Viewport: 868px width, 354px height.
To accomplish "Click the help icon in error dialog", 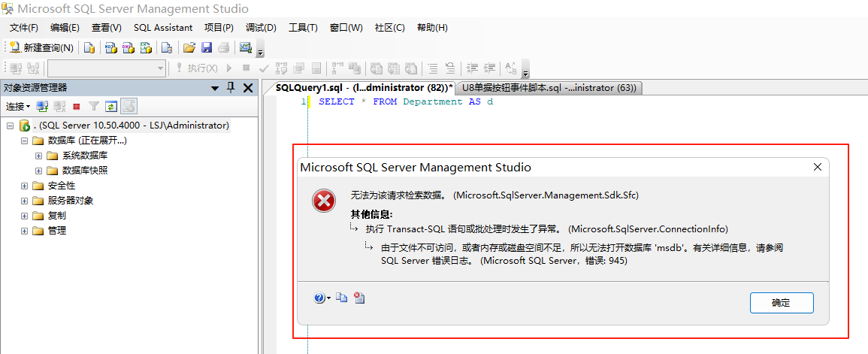I will [319, 298].
